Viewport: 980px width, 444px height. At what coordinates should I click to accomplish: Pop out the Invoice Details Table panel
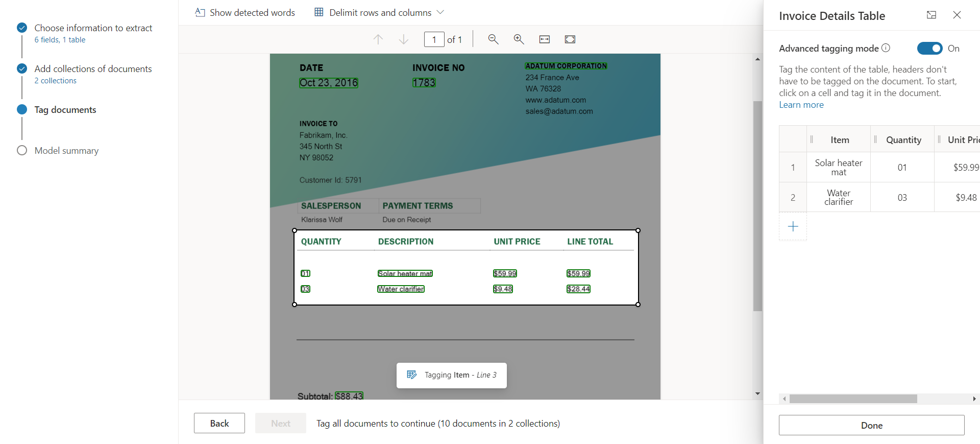pyautogui.click(x=932, y=15)
